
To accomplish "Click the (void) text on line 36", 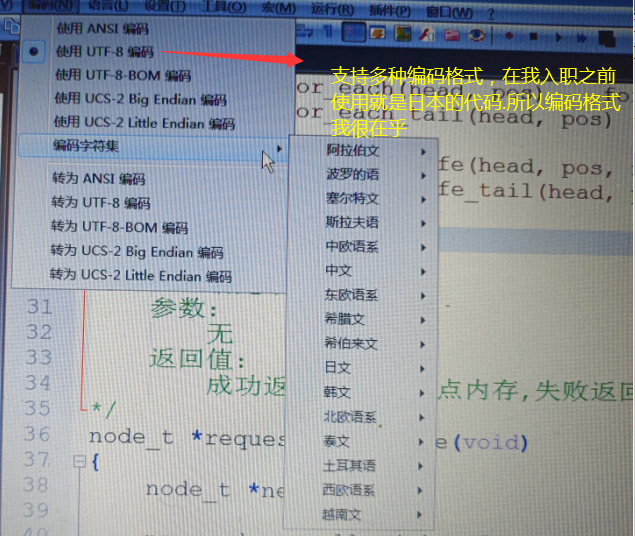I will 491,442.
